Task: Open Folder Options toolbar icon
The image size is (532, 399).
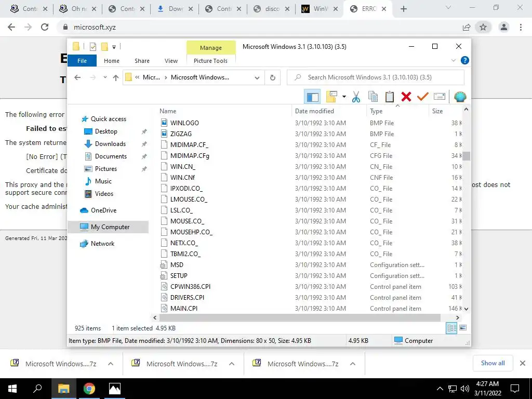Action: (331, 97)
